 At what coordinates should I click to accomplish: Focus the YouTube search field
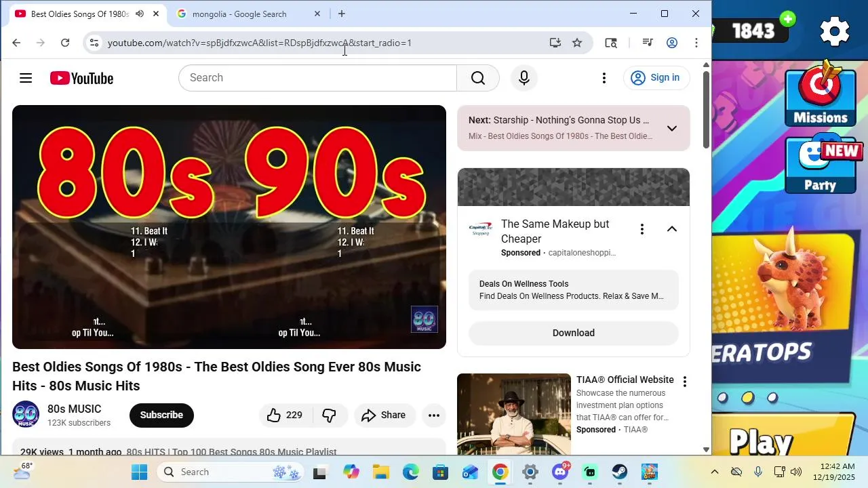pos(317,78)
